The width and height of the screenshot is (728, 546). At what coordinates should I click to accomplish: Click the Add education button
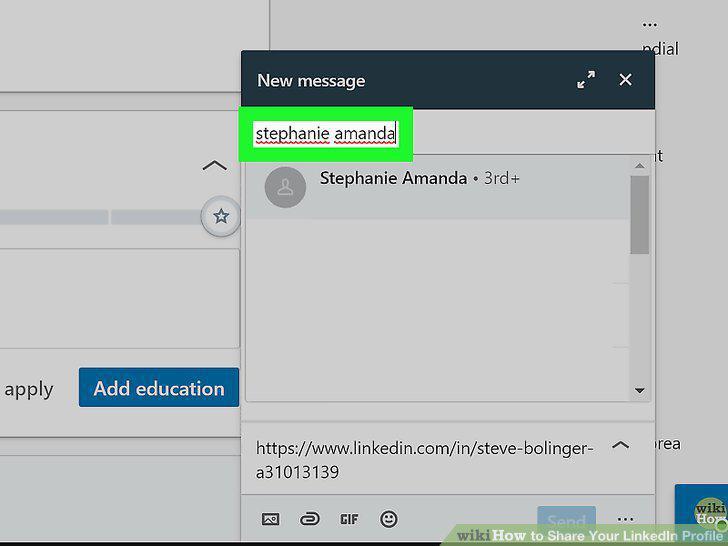click(x=159, y=388)
